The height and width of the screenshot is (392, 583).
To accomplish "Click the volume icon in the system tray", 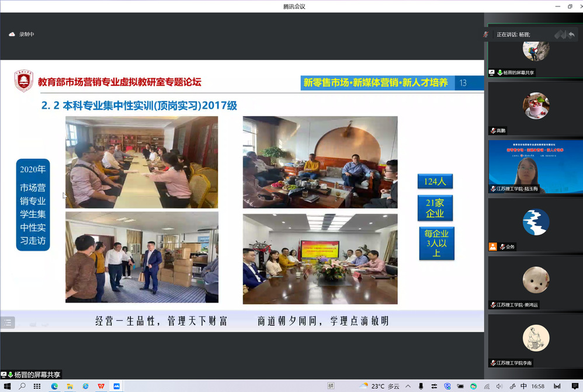I will click(x=499, y=386).
